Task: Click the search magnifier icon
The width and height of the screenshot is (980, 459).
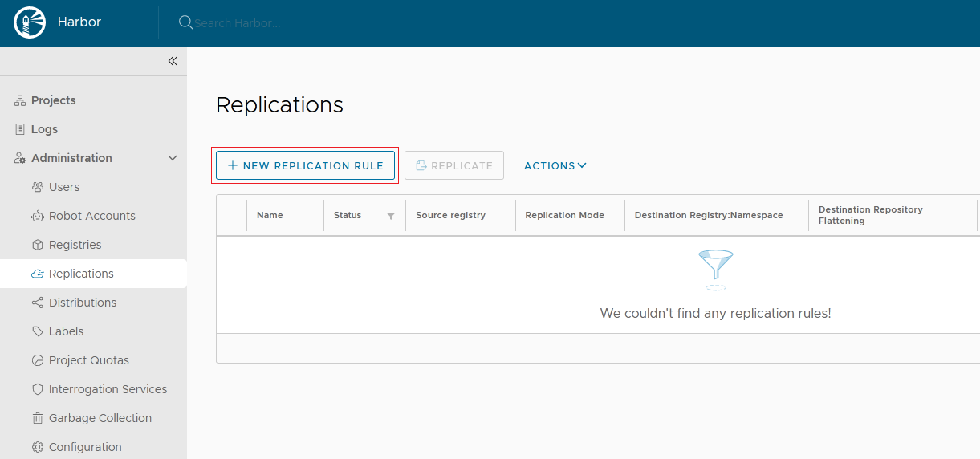Action: pyautogui.click(x=185, y=22)
